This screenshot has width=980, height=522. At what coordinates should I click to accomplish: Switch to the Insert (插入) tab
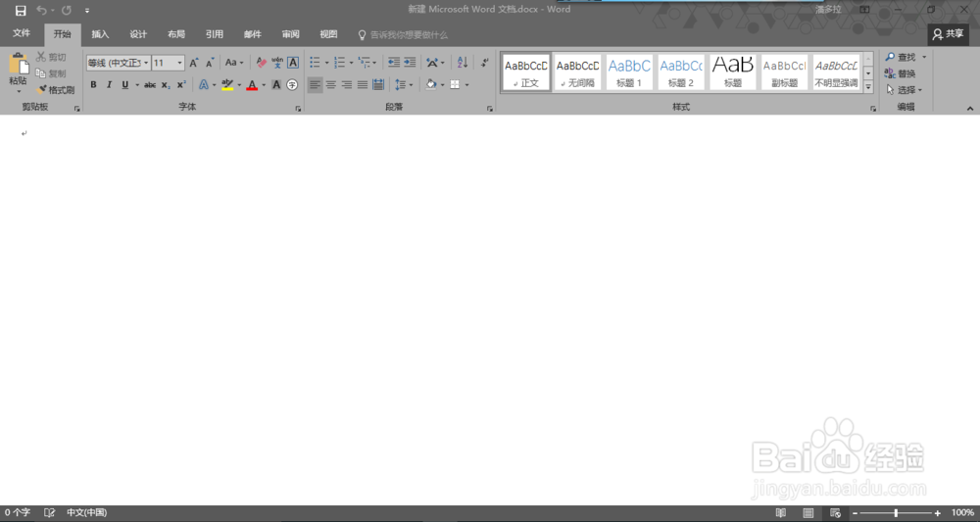pos(100,34)
